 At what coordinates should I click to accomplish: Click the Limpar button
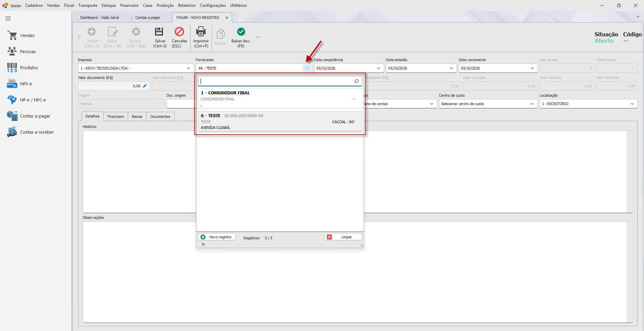coord(343,237)
